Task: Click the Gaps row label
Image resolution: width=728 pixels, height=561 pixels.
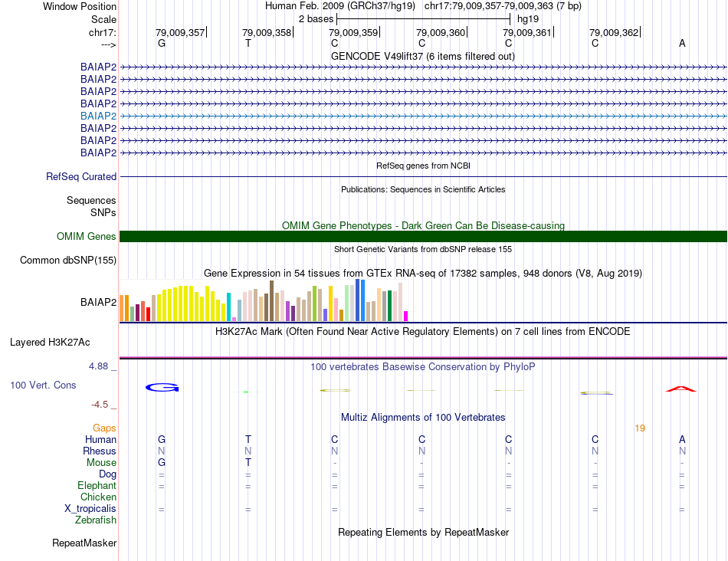Action: (x=104, y=428)
